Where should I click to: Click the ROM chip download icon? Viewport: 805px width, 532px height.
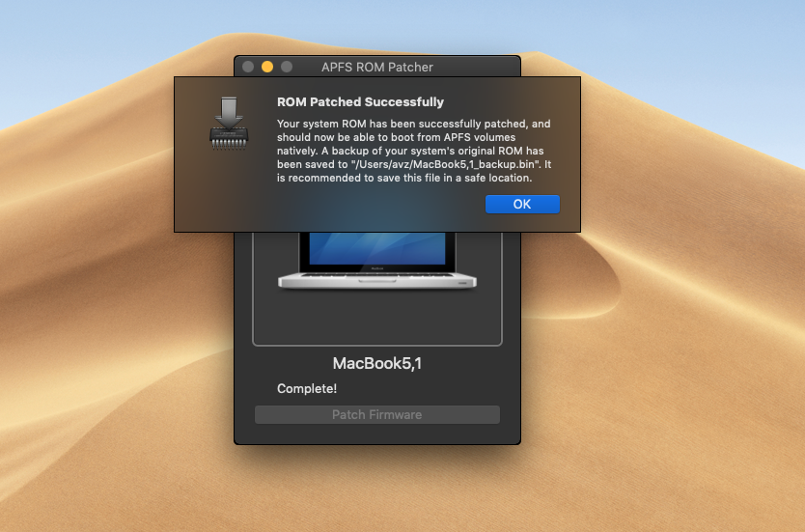(x=229, y=124)
